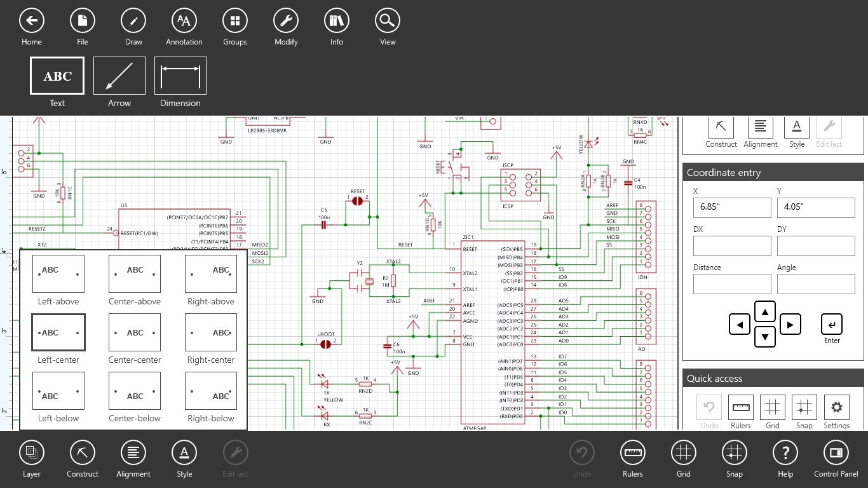Open Settings from Quick access panel
The image size is (868, 488).
pos(836,407)
